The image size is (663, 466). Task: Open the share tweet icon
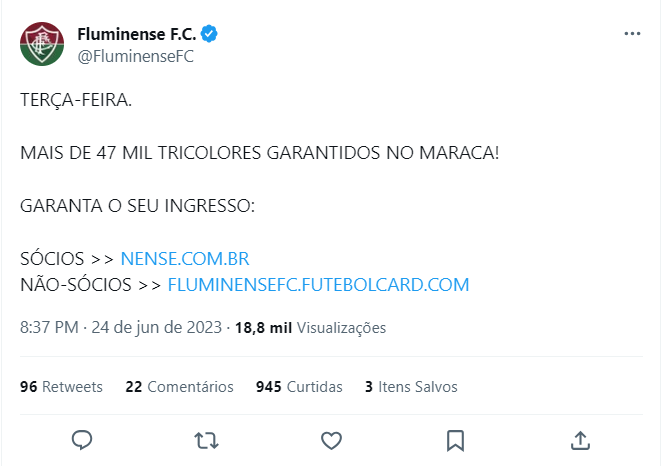[x=580, y=440]
